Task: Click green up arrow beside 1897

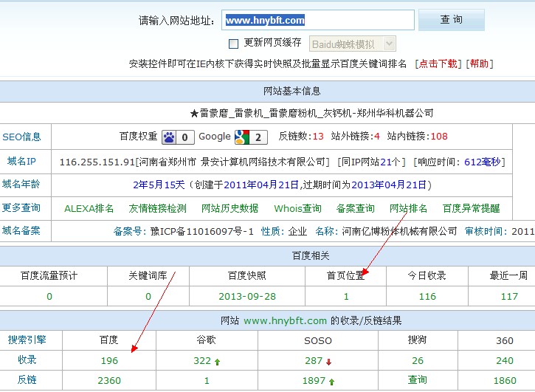Action: click(331, 382)
